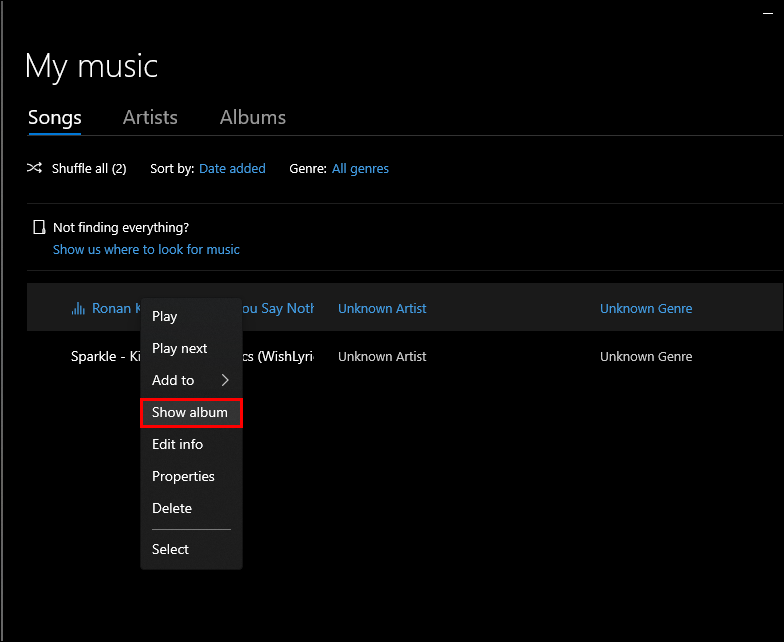
Task: Open Show us where to look for music
Action: click(x=146, y=249)
